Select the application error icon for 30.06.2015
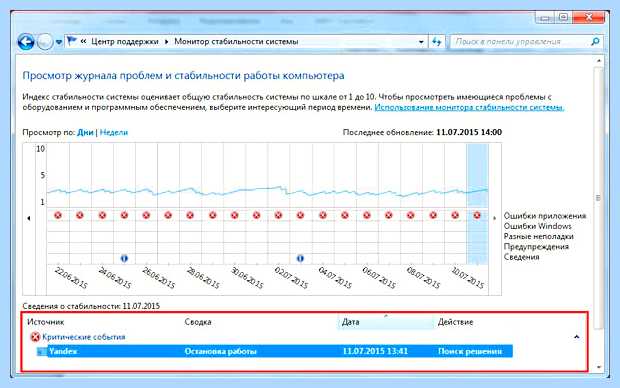The width and height of the screenshot is (620, 388). pyautogui.click(x=234, y=215)
